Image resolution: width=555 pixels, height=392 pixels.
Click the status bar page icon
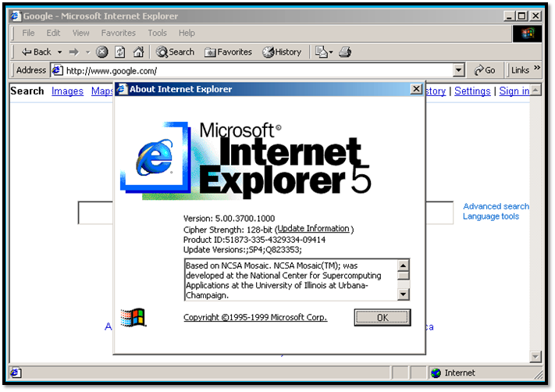(x=16, y=372)
